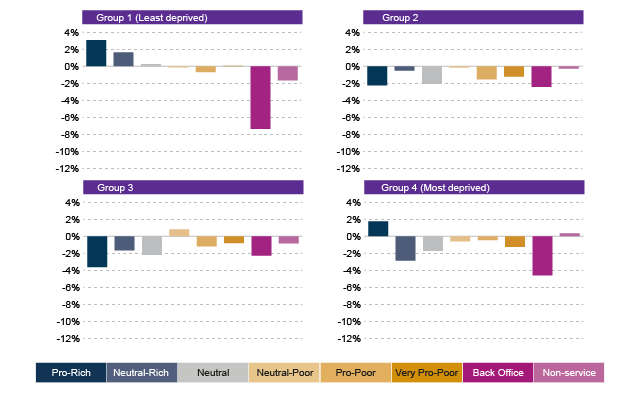
Task: Click the Group 1 (Least deprived) header
Action: [x=192, y=18]
